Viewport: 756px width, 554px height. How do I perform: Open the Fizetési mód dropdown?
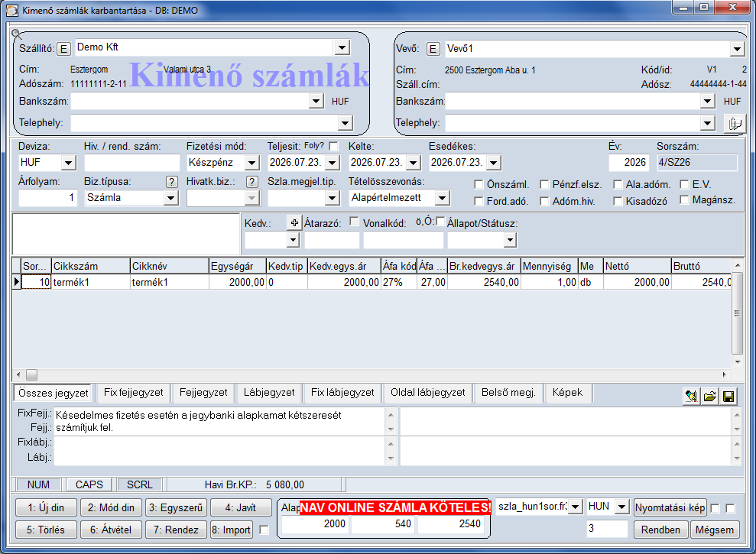[x=251, y=163]
